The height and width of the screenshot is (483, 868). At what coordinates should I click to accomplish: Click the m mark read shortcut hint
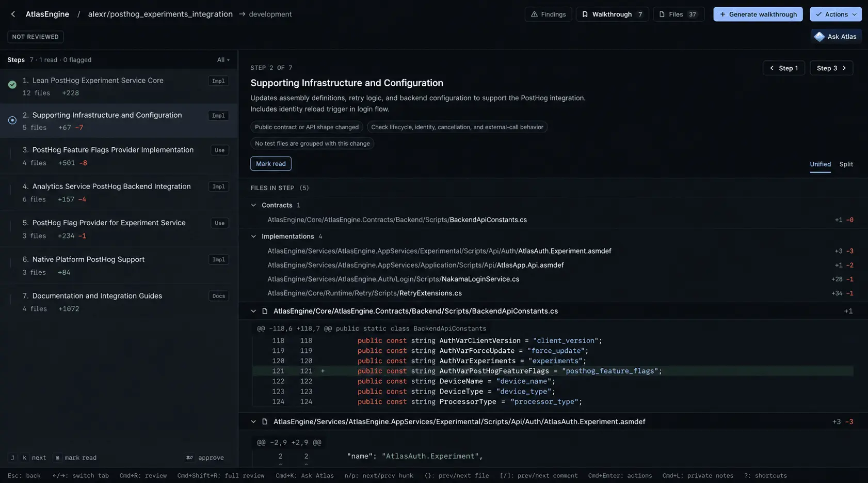pyautogui.click(x=75, y=458)
